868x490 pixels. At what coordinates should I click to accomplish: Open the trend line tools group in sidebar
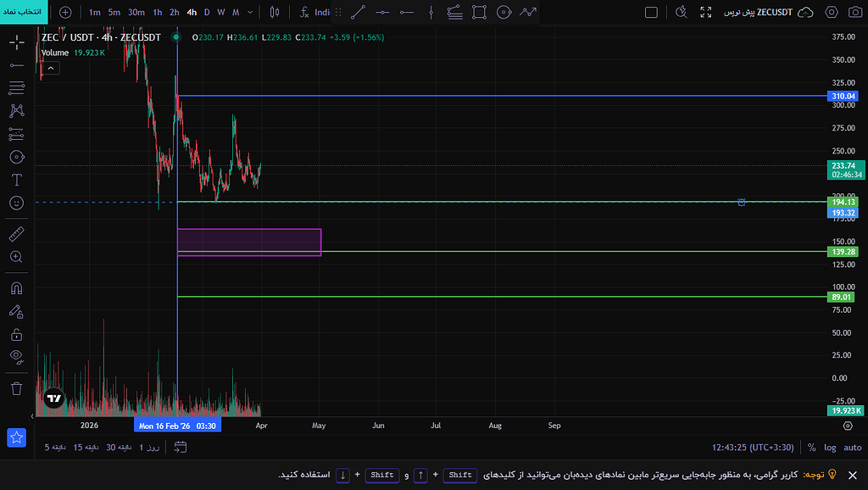(x=17, y=65)
